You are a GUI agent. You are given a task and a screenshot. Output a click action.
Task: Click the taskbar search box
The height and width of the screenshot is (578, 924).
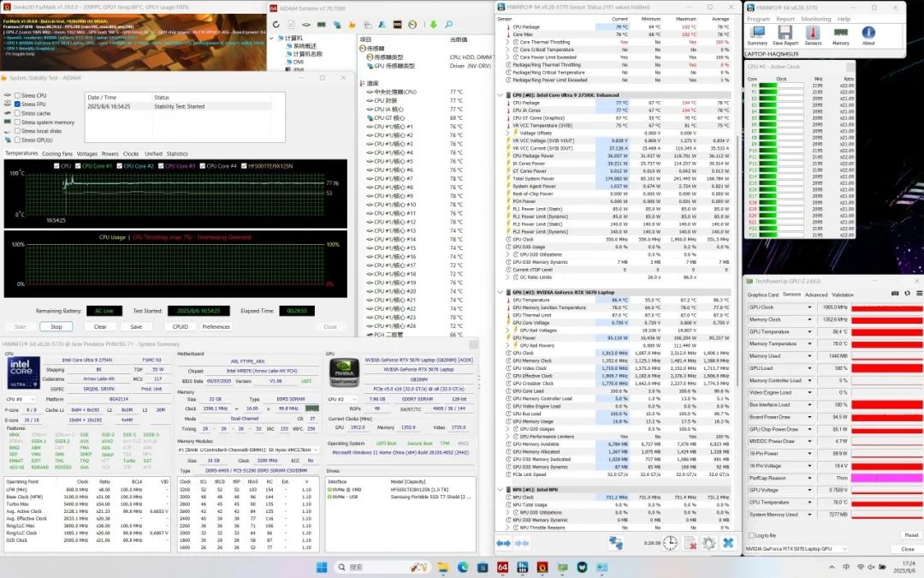click(x=382, y=568)
